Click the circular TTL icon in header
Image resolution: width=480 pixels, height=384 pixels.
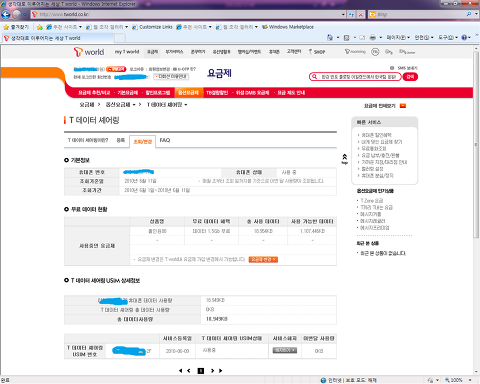point(375,52)
